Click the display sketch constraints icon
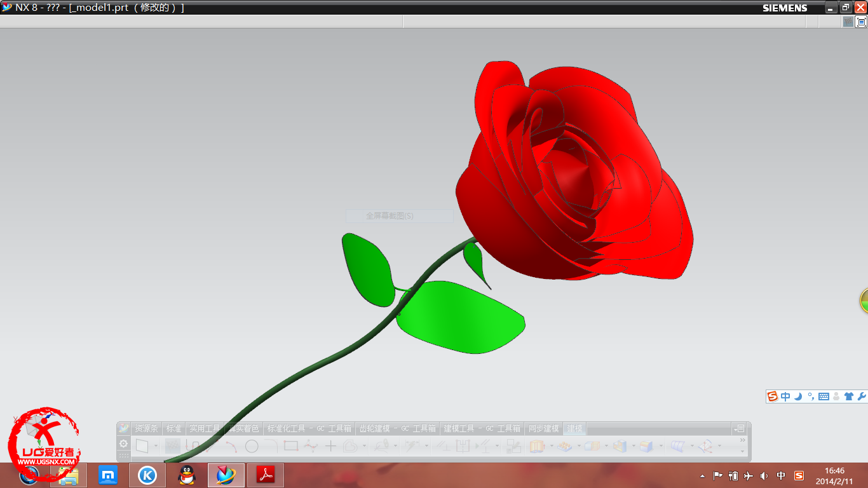Image resolution: width=868 pixels, height=488 pixels. pos(483,446)
